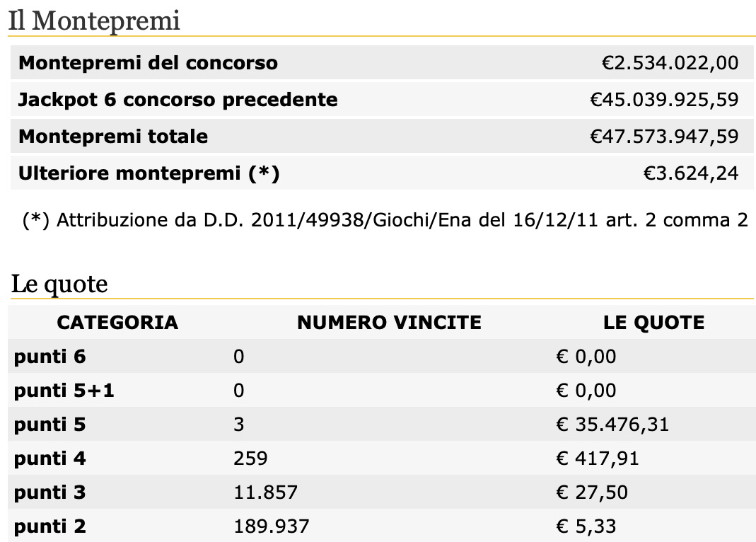756x542 pixels.
Task: Click the €2.534.022,00 amount
Action: click(670, 63)
